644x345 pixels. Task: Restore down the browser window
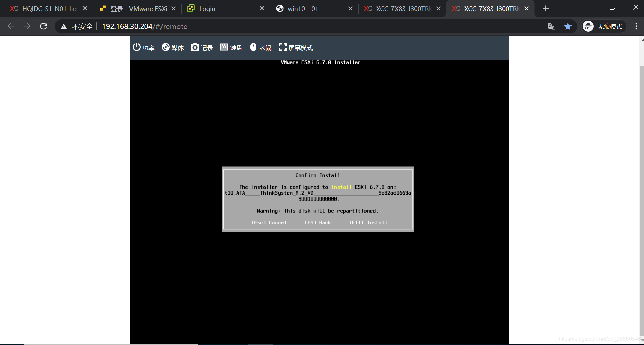coord(613,7)
